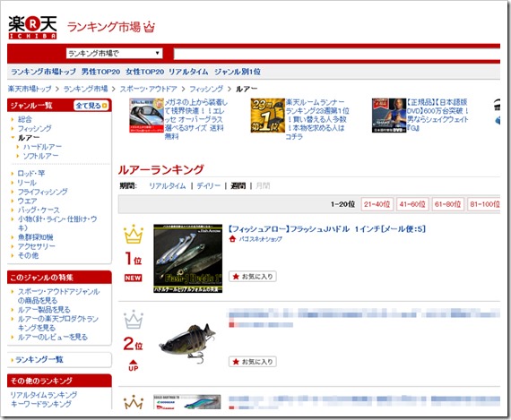Screen dimensions: 511x420
Task: Open the ランキング市場で search scope dropdown
Action: tap(114, 54)
